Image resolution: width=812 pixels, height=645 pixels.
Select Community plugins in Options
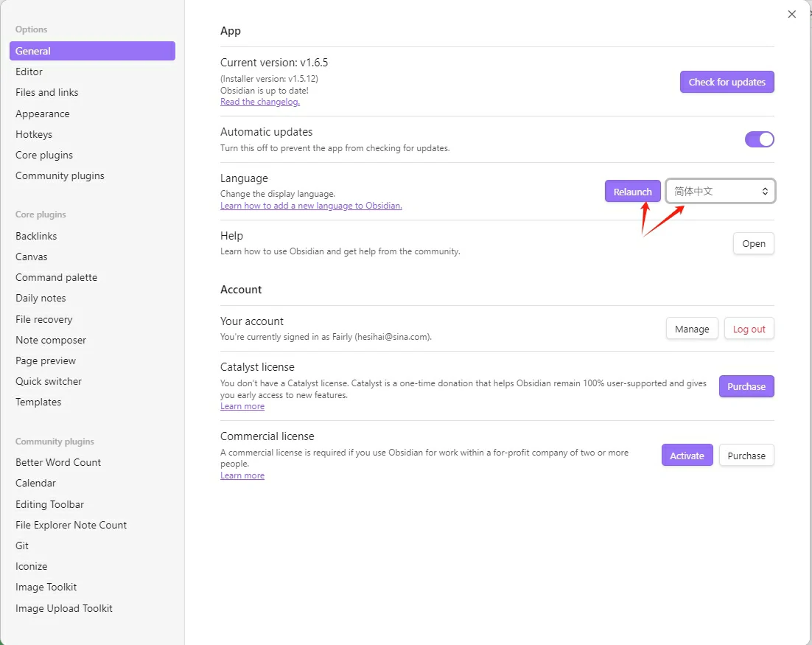(60, 175)
